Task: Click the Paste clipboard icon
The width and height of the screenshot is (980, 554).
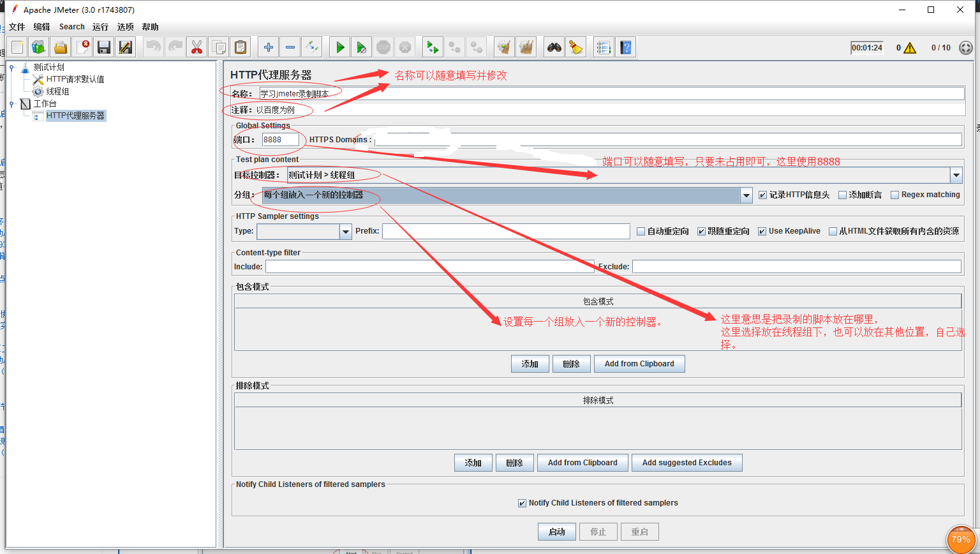Action: click(x=240, y=47)
